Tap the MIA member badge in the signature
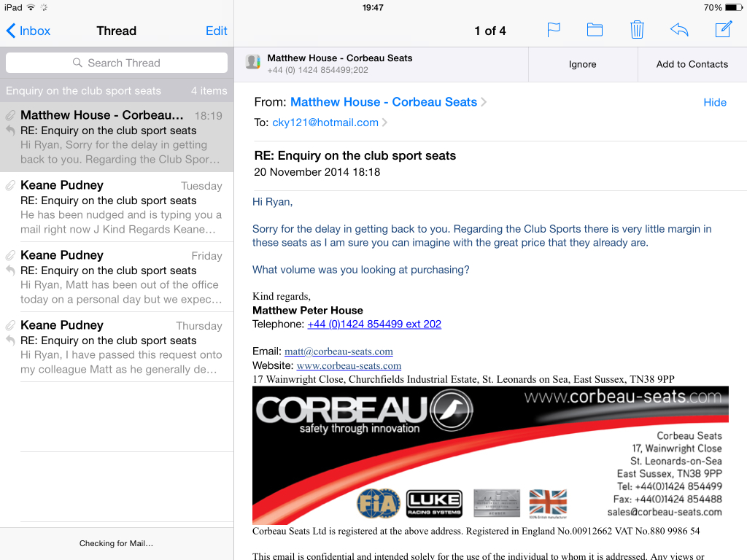The width and height of the screenshot is (747, 560). [497, 502]
